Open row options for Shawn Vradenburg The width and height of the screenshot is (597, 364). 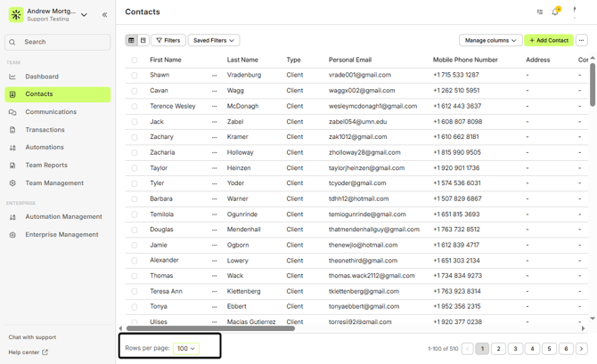point(215,76)
